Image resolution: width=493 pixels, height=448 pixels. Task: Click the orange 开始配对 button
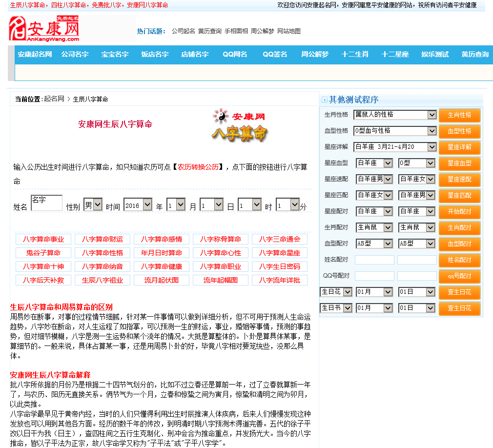coord(460,212)
